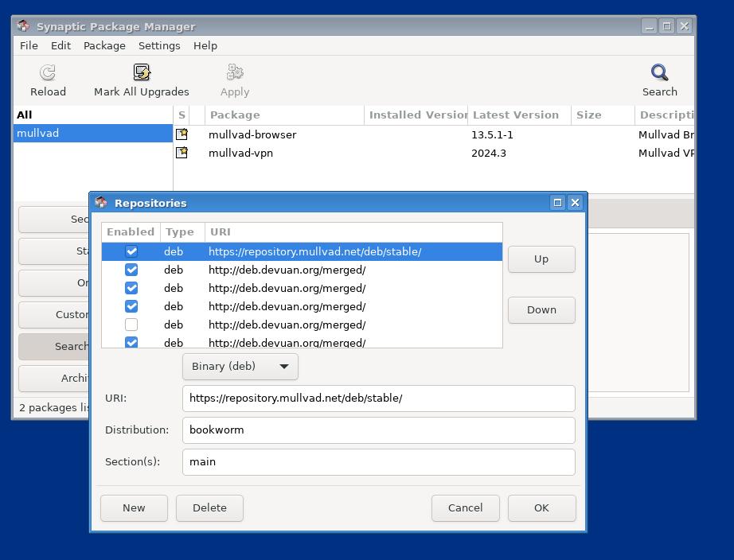The width and height of the screenshot is (734, 560).
Task: Click the URI column header in Repositories
Action: click(353, 232)
